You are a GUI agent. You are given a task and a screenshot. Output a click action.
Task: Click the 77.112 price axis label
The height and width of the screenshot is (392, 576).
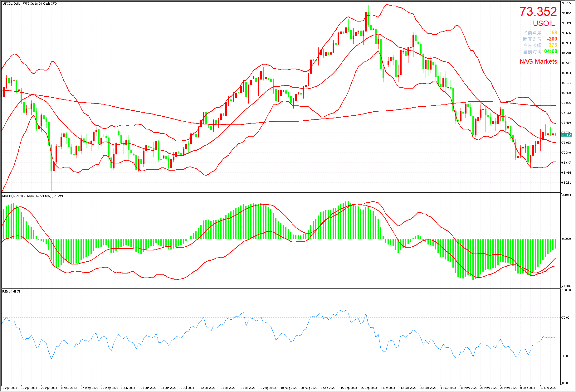[x=566, y=113]
